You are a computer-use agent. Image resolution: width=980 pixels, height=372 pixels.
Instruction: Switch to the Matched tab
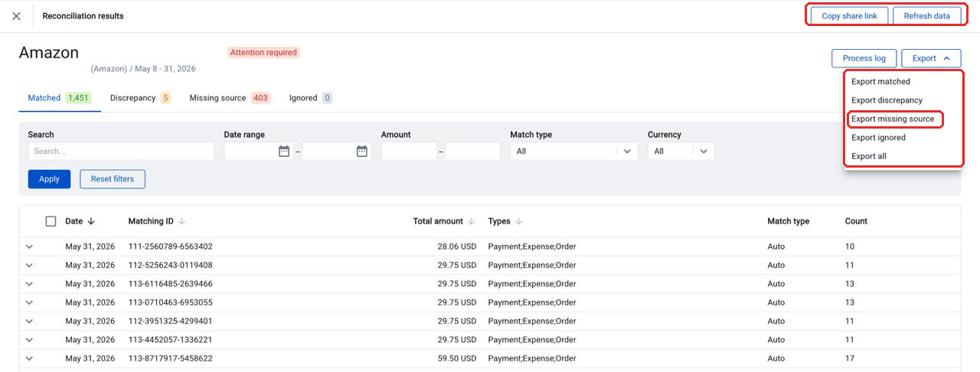(59, 98)
